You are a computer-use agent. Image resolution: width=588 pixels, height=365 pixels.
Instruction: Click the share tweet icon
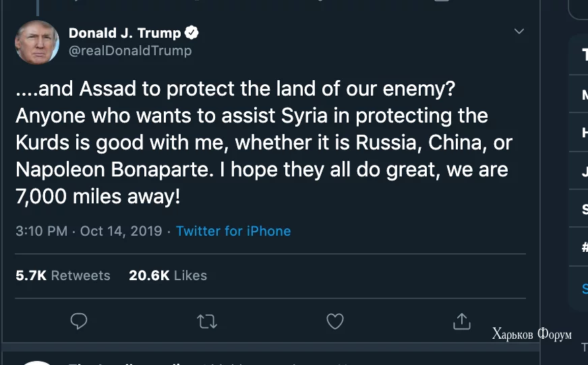[x=462, y=321]
